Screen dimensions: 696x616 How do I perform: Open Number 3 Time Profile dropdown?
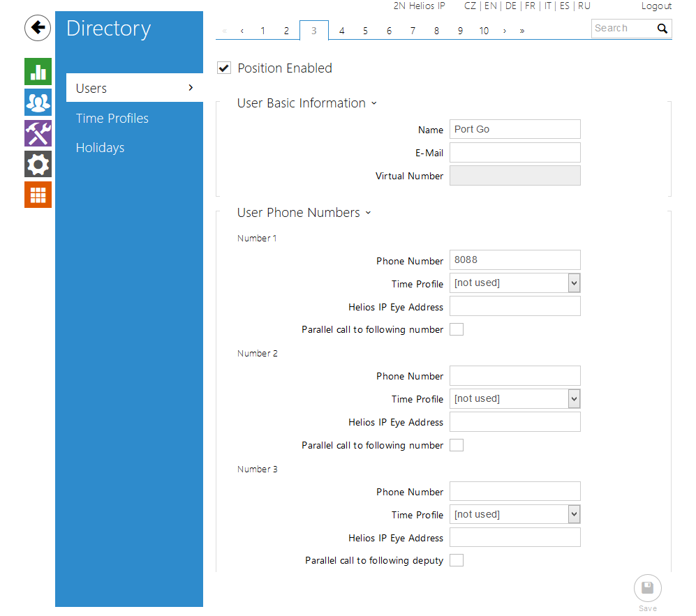pyautogui.click(x=515, y=515)
